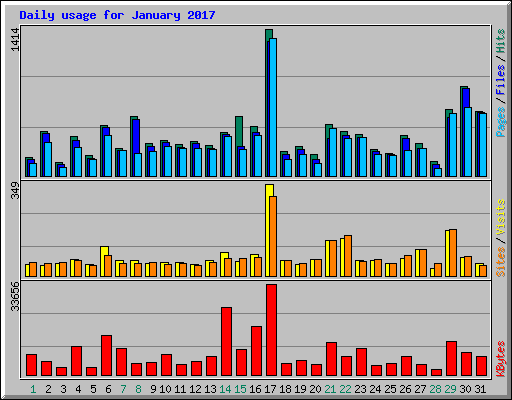The height and width of the screenshot is (400, 512).
Task: Click the KBytes legend label
Action: click(x=501, y=359)
